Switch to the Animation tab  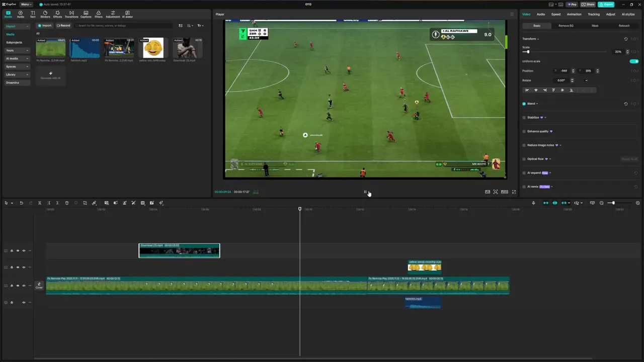[574, 14]
